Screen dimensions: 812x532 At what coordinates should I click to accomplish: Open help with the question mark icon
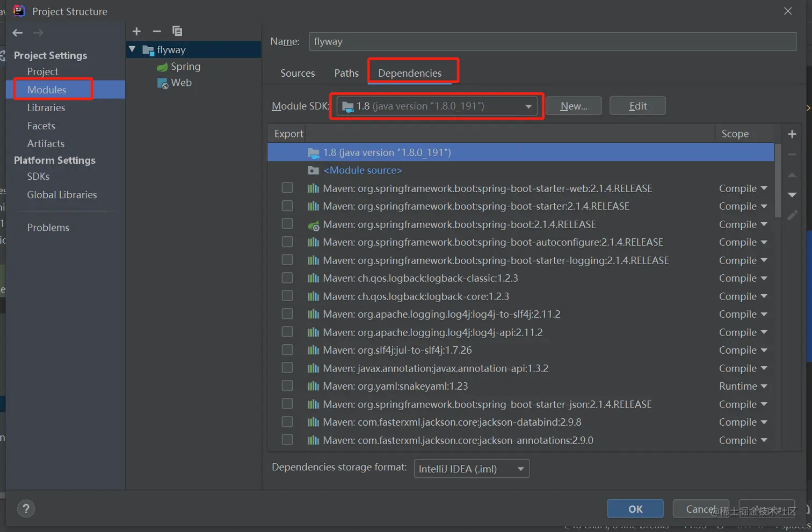26,508
